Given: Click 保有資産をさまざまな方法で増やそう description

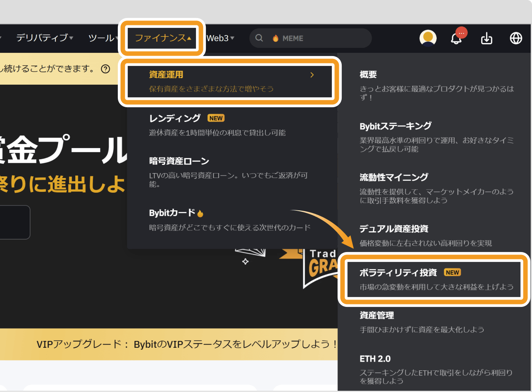Looking at the screenshot, I should click(211, 89).
